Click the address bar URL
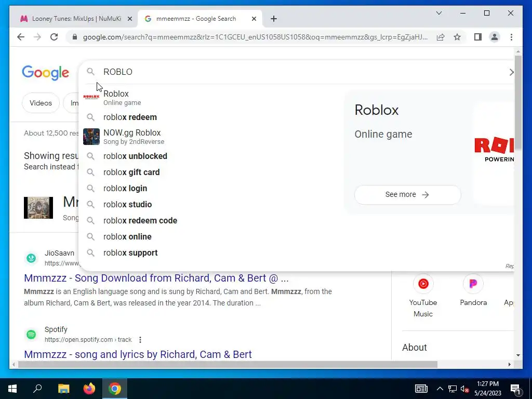Screen dimensions: 532x399 pos(255,37)
